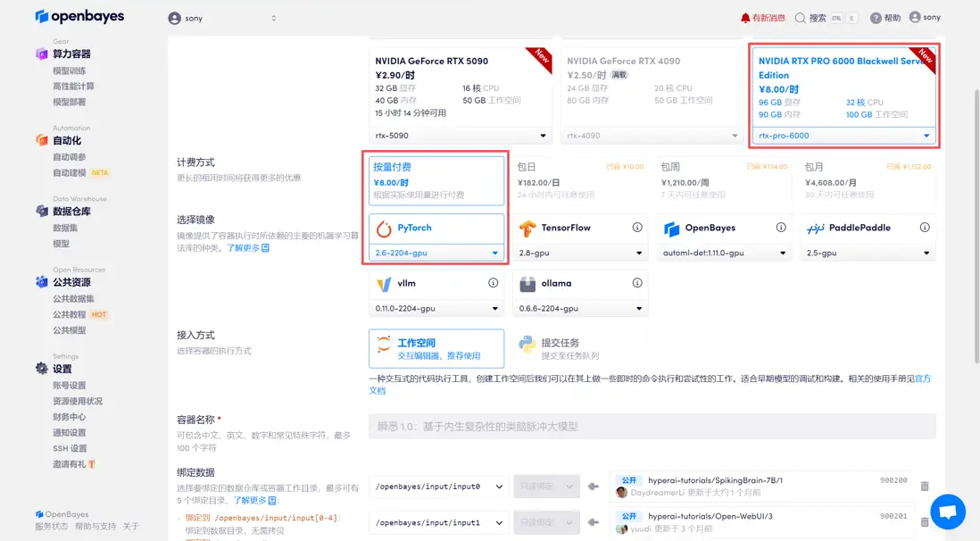Open 数据集 under 数据仓库 in the sidebar
This screenshot has width=980, height=541.
pos(65,228)
